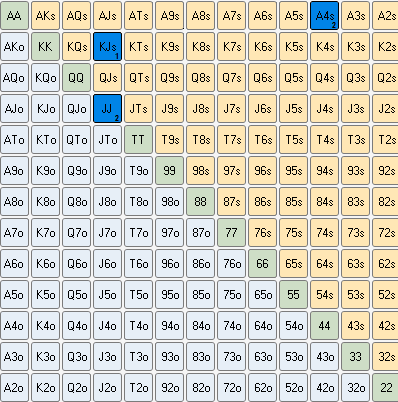Select the 87s suited connector cell

(231, 201)
